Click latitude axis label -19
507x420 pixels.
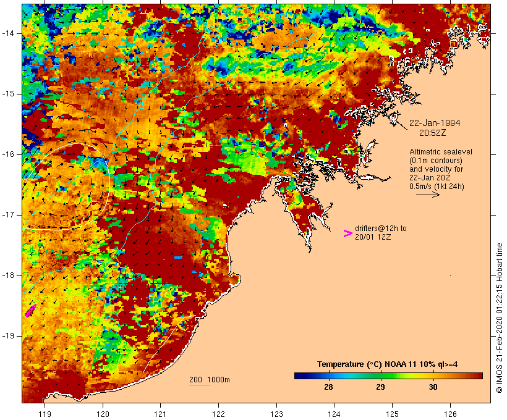click(x=7, y=336)
